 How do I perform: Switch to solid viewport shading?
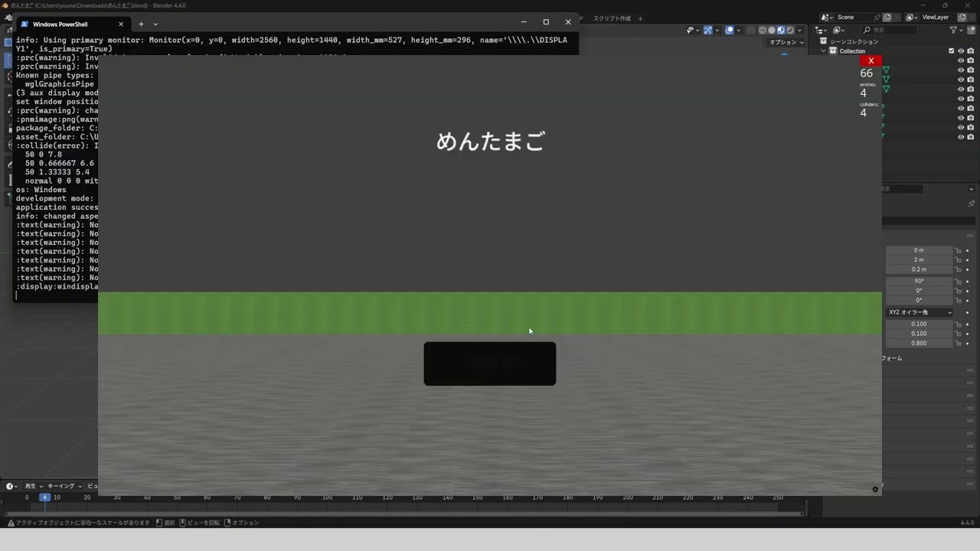pos(772,30)
